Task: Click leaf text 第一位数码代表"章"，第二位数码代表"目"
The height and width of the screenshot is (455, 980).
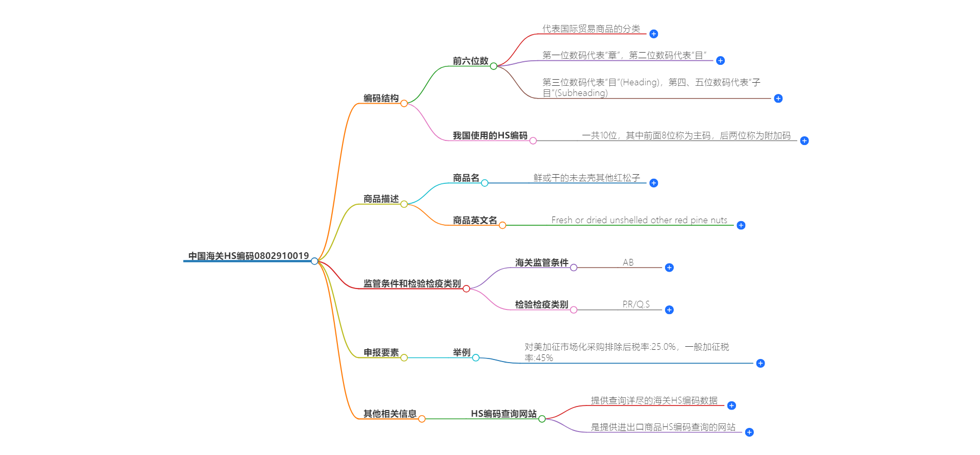Action: [x=625, y=55]
